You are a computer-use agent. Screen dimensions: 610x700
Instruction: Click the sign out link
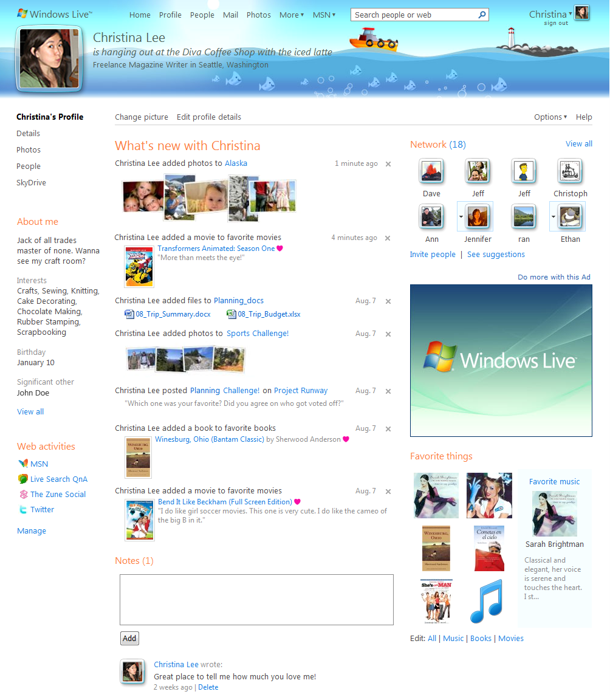tap(556, 23)
